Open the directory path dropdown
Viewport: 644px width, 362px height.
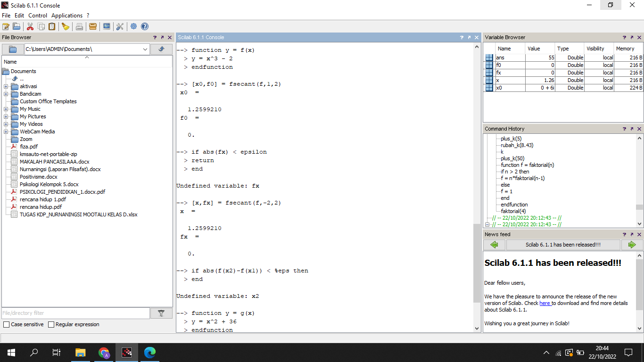tap(145, 49)
